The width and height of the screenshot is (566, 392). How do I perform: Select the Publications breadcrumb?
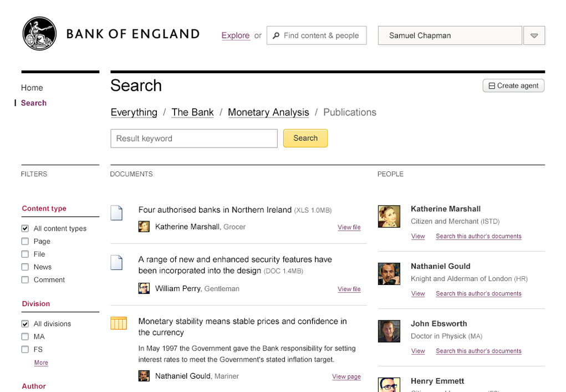coord(349,112)
